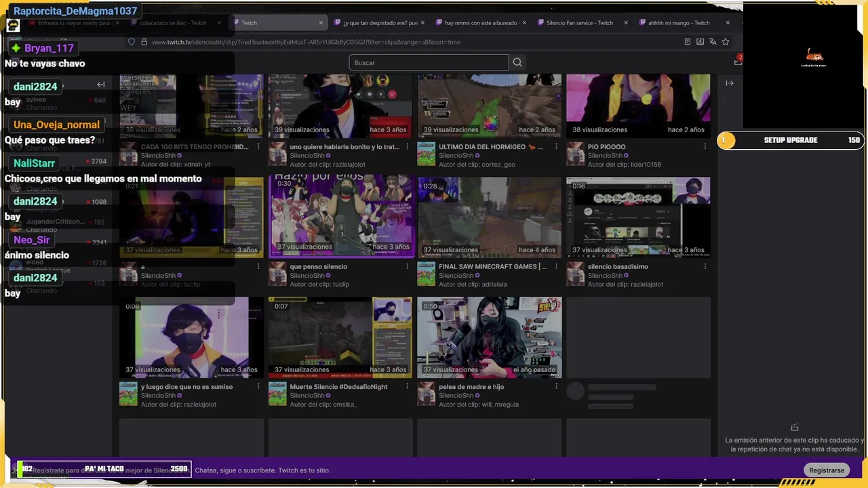Screen dimensions: 868x488
Task: Close the 'culiacanazo be like' browser tab
Action: (219, 23)
